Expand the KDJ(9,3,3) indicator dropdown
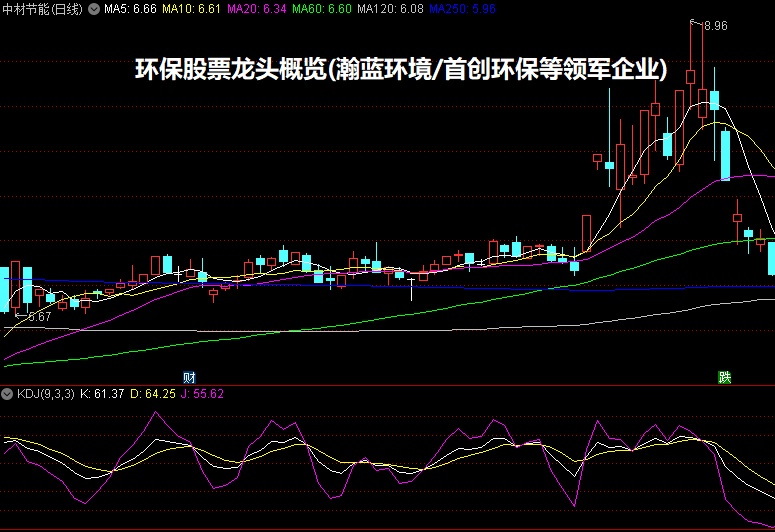Image resolution: width=775 pixels, height=532 pixels. (x=7, y=394)
